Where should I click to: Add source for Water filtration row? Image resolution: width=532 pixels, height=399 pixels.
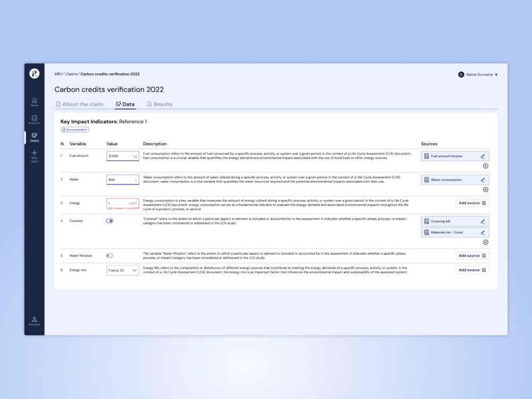[x=472, y=256]
